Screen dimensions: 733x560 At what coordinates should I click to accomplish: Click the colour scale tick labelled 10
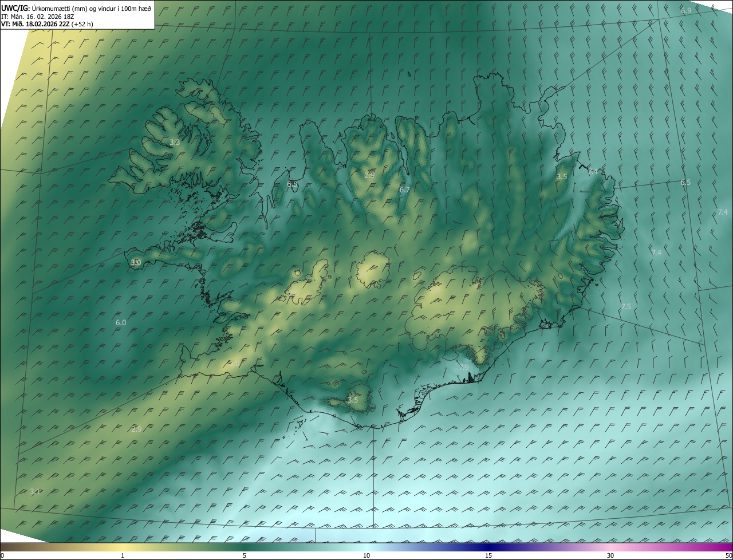pyautogui.click(x=366, y=555)
